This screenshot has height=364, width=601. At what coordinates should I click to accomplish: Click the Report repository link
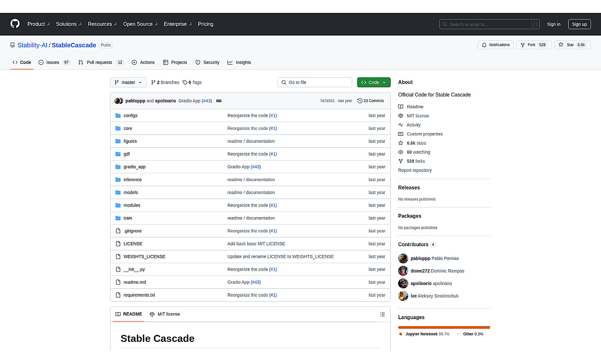(x=415, y=170)
